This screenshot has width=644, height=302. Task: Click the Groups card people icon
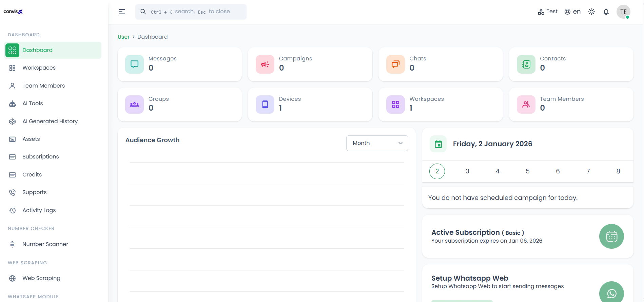click(135, 105)
